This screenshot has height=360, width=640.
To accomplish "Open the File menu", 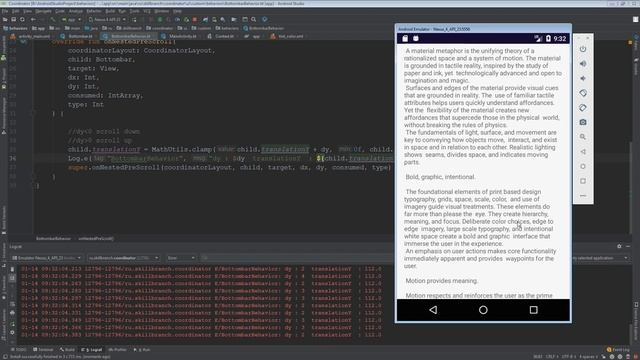I will [x=5, y=11].
